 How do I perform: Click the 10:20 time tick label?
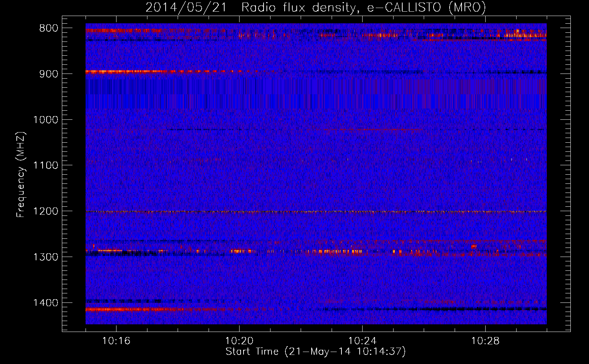[x=239, y=341]
